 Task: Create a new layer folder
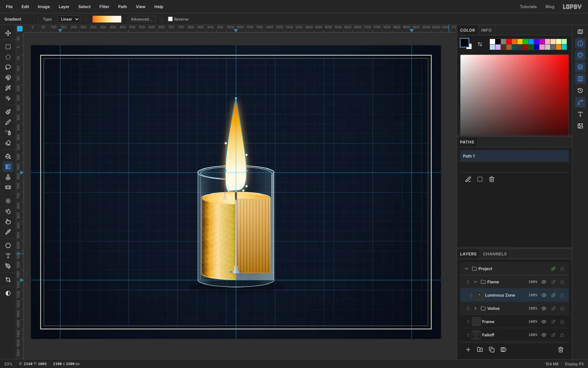(x=480, y=350)
